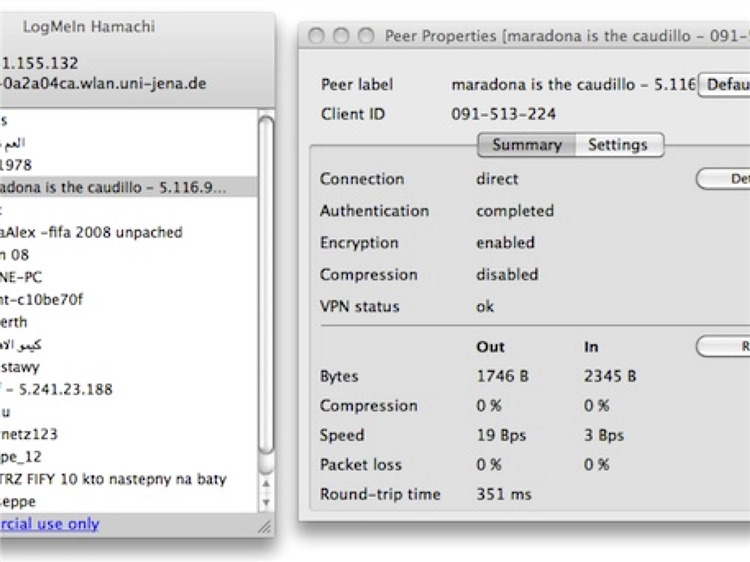Select peer 'maradona is the caudillo - 5.116.9...'
The height and width of the screenshot is (562, 750).
click(x=128, y=187)
